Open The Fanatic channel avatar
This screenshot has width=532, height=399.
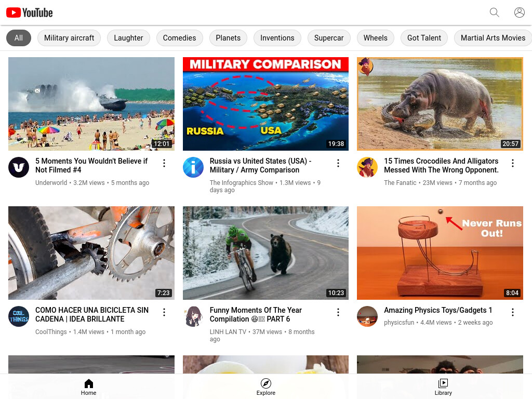pyautogui.click(x=367, y=167)
